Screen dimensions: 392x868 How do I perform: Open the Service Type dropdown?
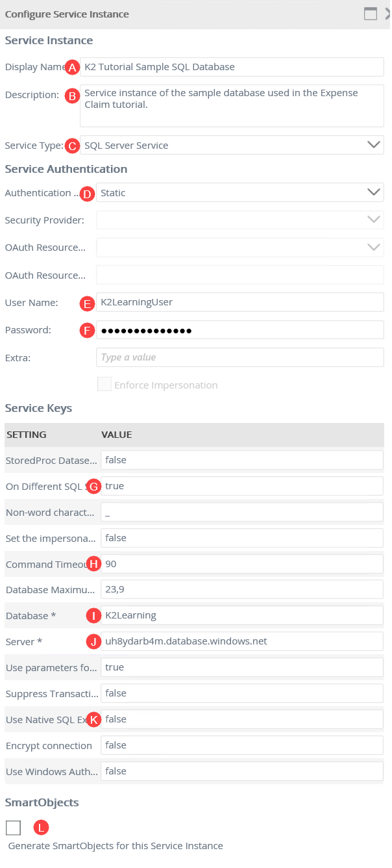(x=232, y=145)
